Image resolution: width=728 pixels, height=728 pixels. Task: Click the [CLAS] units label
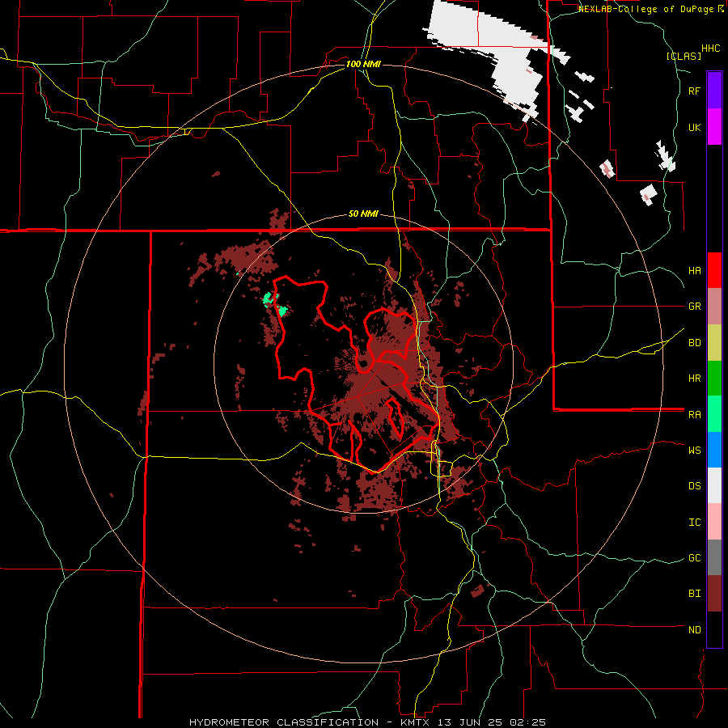[x=684, y=57]
